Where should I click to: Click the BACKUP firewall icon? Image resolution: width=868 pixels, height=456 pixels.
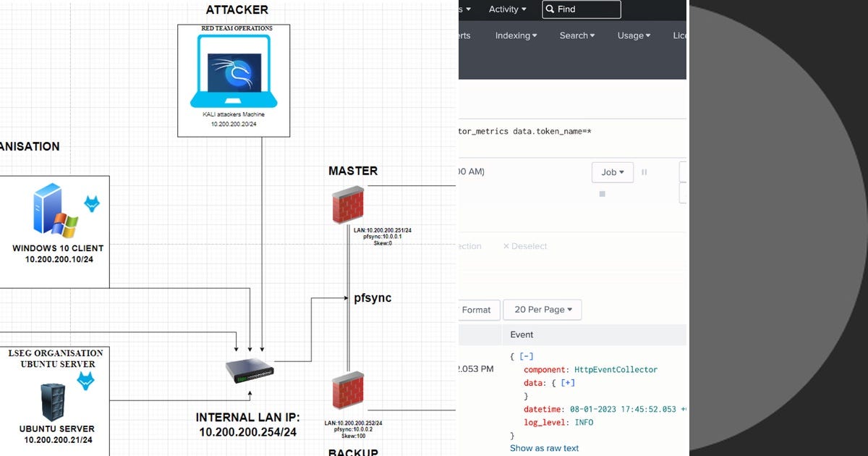348,389
